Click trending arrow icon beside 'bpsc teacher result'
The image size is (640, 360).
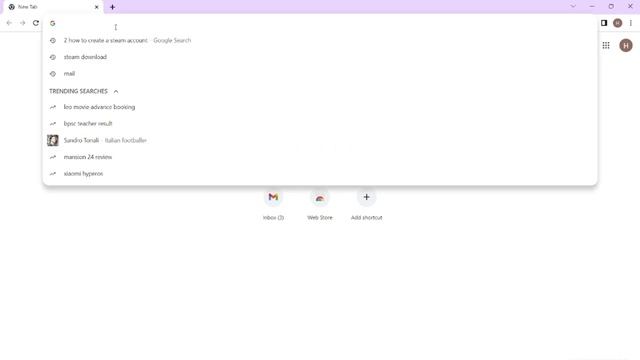pos(53,124)
